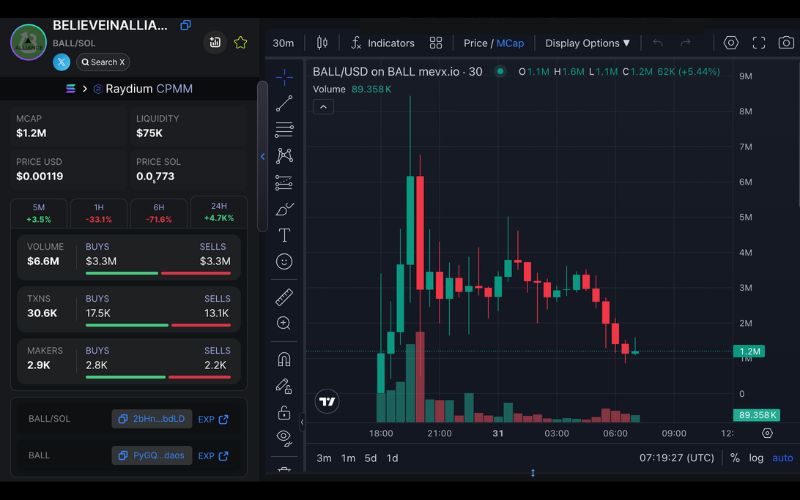Click the TradingView logo
The width and height of the screenshot is (800, 500).
[x=327, y=402]
